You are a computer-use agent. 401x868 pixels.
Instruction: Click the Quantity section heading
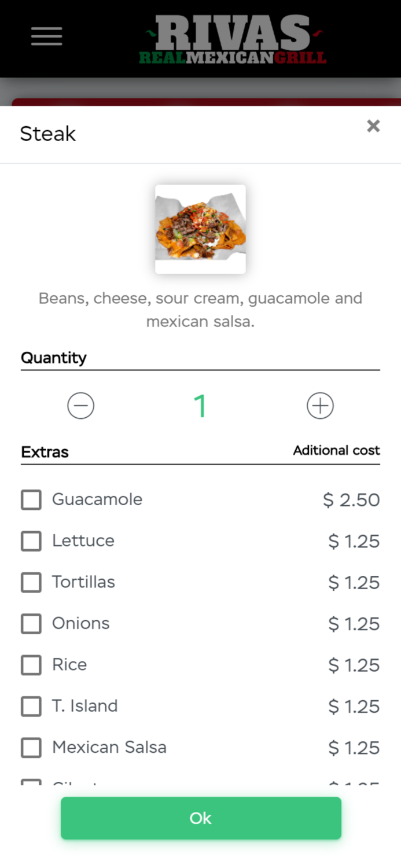click(x=54, y=358)
